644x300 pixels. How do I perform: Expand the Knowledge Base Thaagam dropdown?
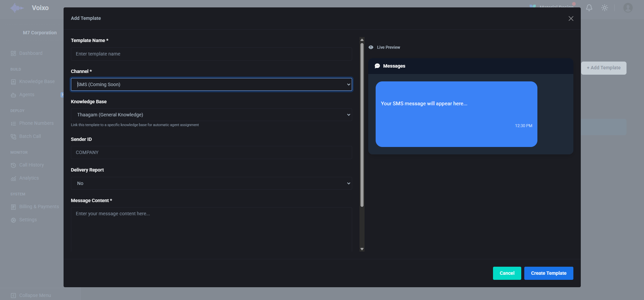coord(212,115)
